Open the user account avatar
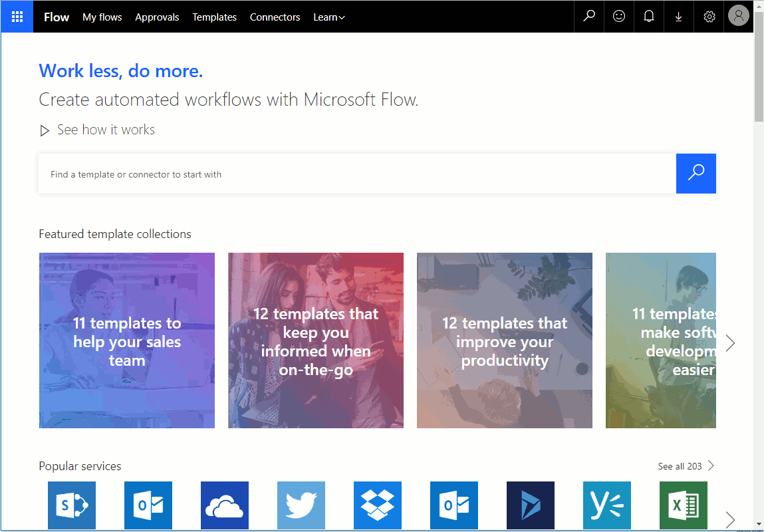 738,16
